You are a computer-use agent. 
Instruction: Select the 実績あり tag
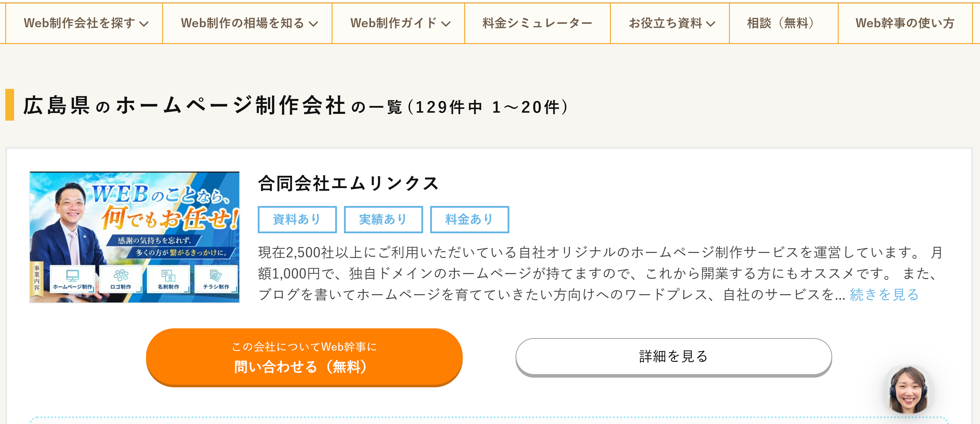(383, 219)
